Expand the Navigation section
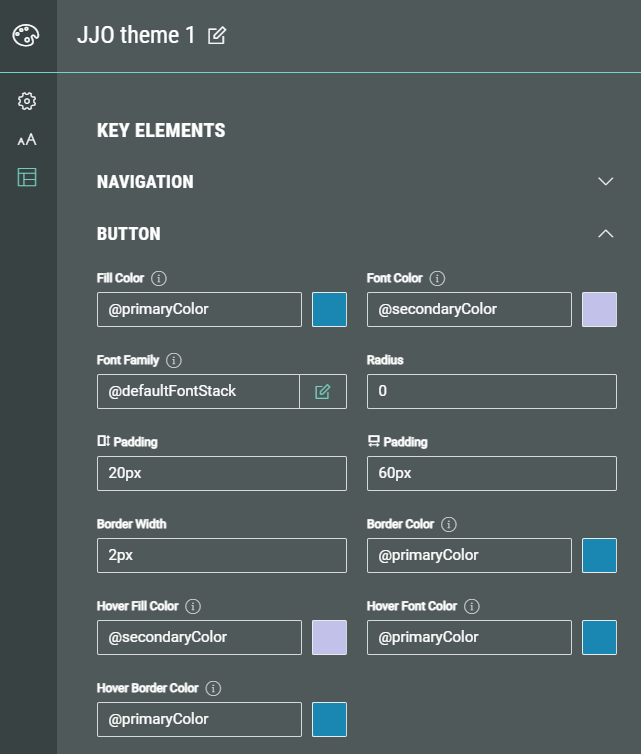 (x=604, y=182)
